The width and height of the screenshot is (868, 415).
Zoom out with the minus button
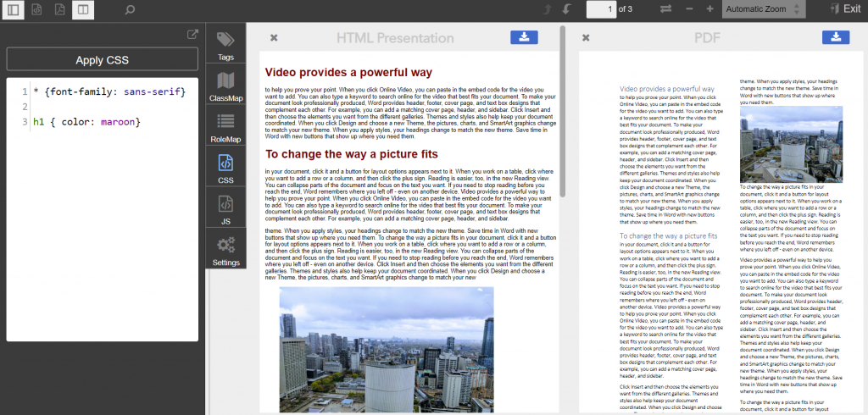689,9
